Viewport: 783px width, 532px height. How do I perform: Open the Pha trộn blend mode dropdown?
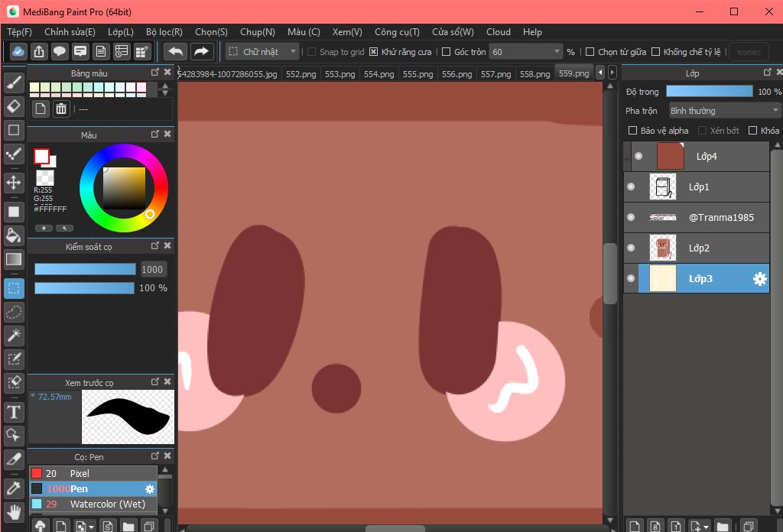[x=724, y=110]
